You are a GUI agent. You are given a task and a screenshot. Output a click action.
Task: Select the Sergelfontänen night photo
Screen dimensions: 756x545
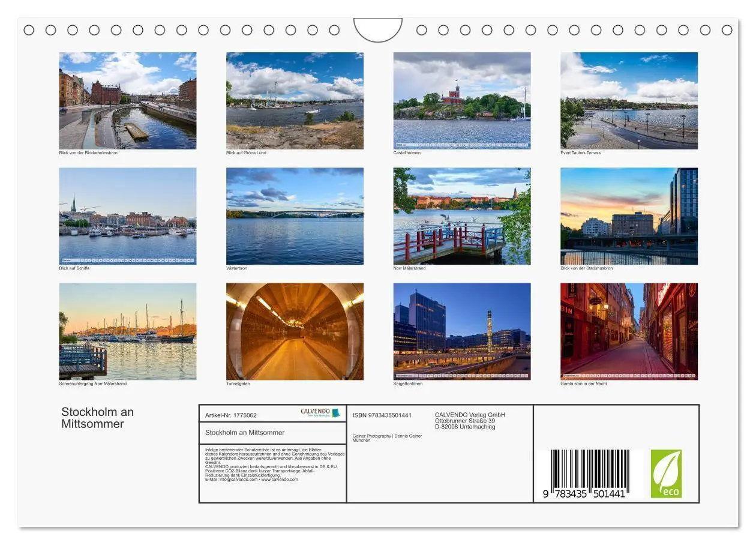[462, 331]
